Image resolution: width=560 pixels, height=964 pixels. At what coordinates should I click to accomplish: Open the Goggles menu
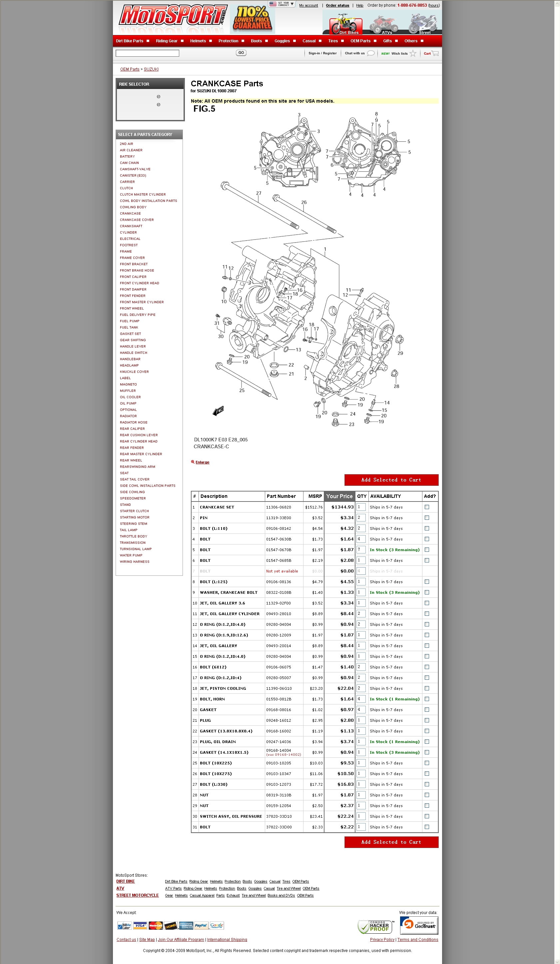coord(285,41)
